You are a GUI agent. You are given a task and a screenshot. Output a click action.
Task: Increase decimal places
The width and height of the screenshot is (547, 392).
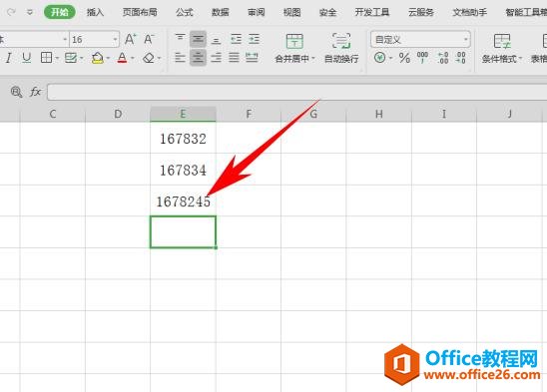point(443,58)
